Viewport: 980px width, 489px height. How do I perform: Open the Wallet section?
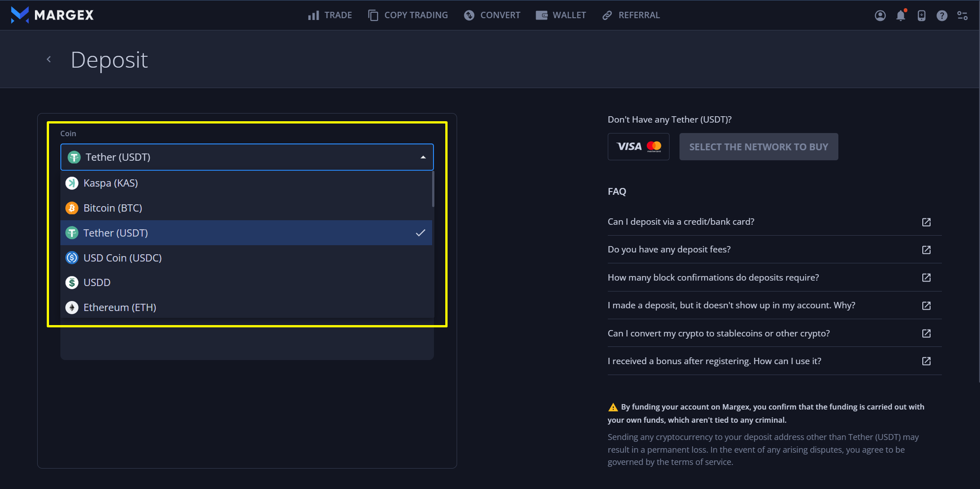[x=561, y=15]
